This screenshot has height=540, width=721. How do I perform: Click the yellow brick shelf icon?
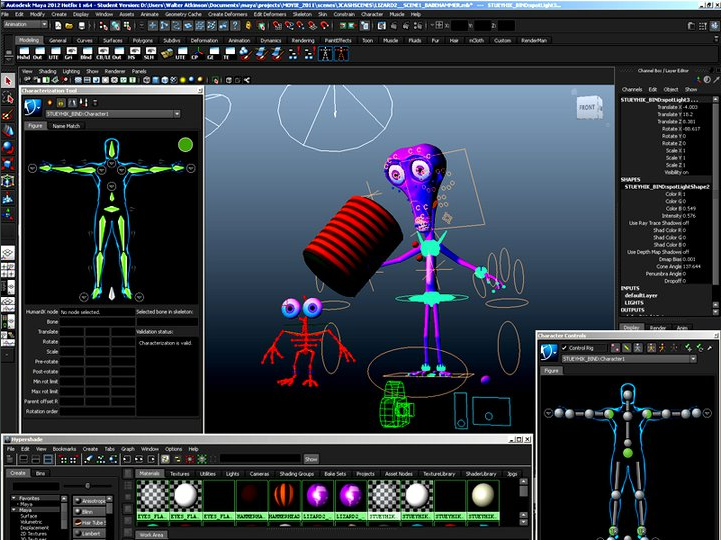(167, 54)
